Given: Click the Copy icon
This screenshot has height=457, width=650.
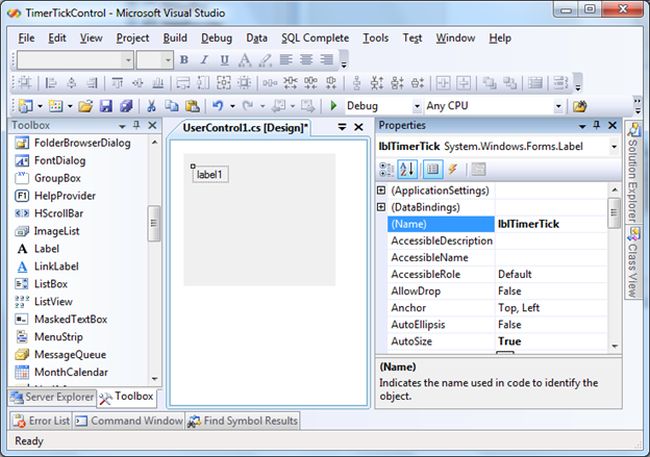Looking at the screenshot, I should point(172,106).
